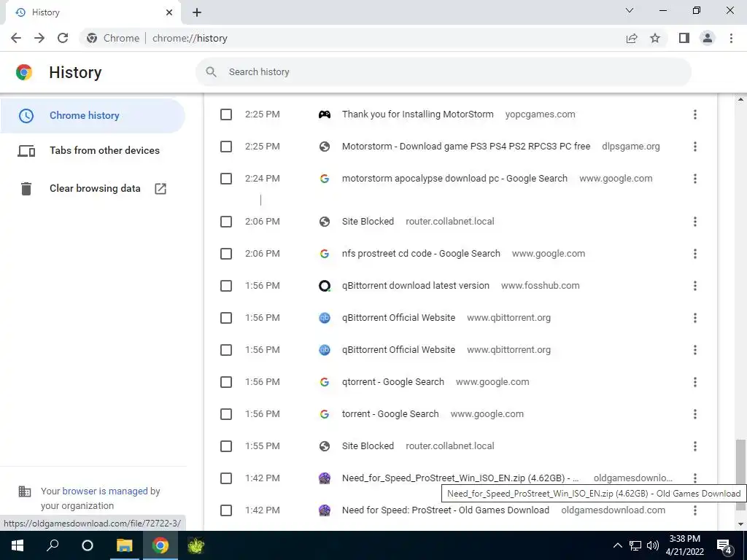Check the Need for Speed: ProStreet entry
This screenshot has height=560, width=747.
pos(226,510)
